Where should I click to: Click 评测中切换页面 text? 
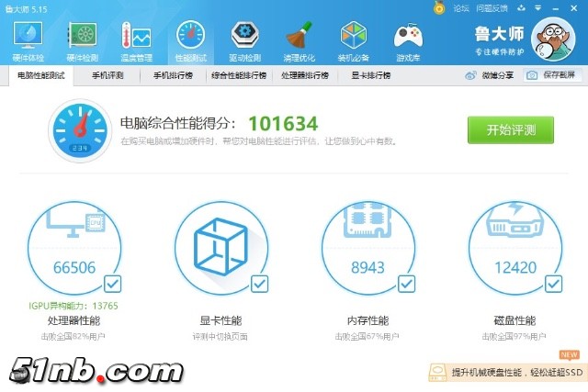(220, 337)
